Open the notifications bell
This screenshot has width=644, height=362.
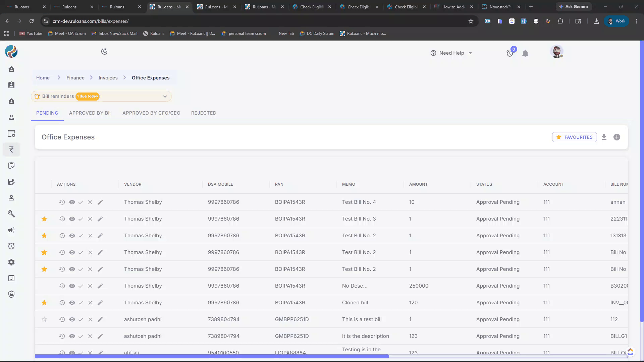coord(525,53)
